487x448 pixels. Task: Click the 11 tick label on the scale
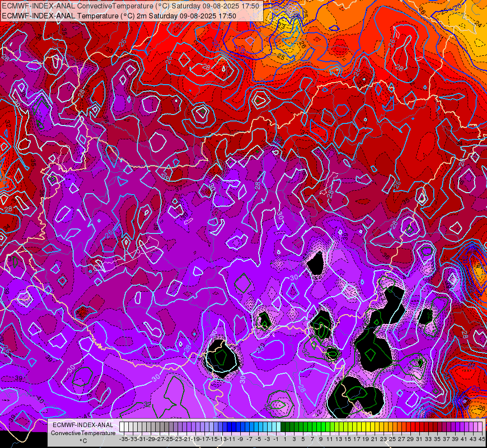(x=329, y=440)
